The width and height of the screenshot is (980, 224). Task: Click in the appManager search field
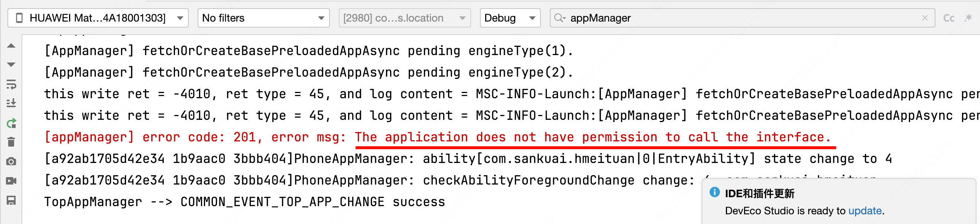point(723,18)
